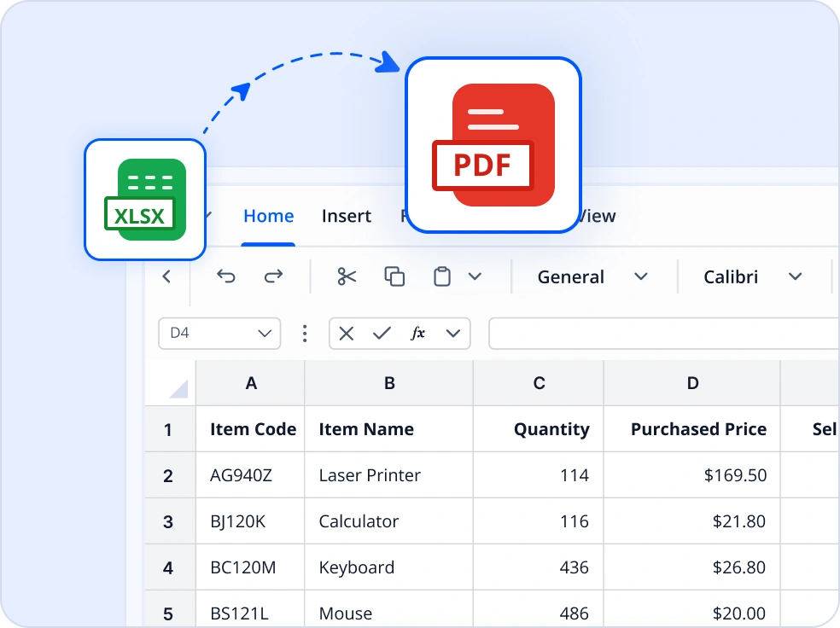The height and width of the screenshot is (628, 840).
Task: Switch to the Insert tab
Action: tap(347, 216)
